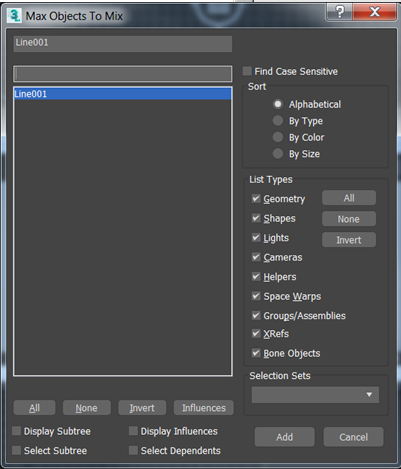Image resolution: width=401 pixels, height=469 pixels.
Task: Click the List Types All button
Action: click(x=349, y=198)
